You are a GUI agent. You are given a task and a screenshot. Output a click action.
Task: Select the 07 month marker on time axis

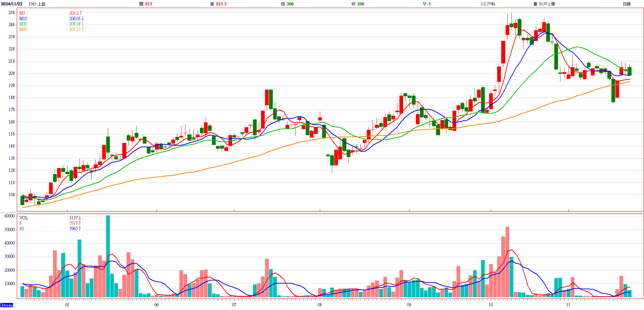click(234, 305)
